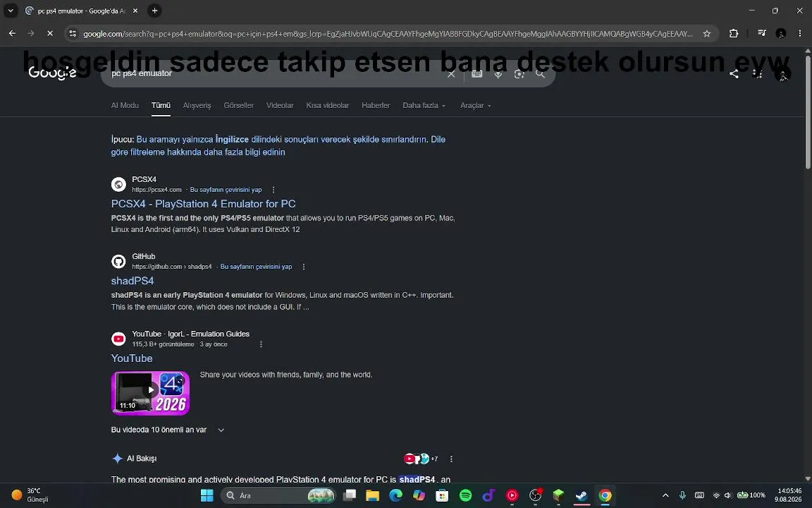Go to the Google logo homepage

[52, 73]
